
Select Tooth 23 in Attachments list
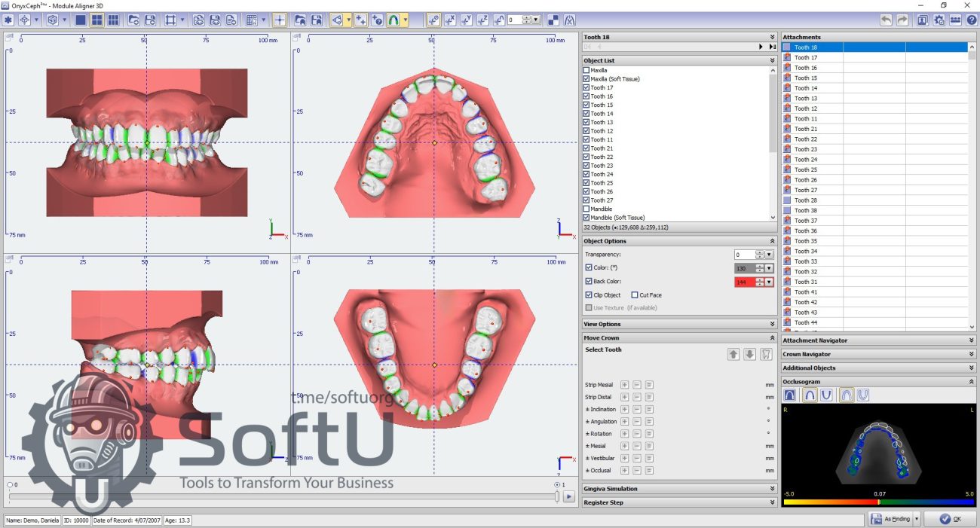click(x=874, y=149)
